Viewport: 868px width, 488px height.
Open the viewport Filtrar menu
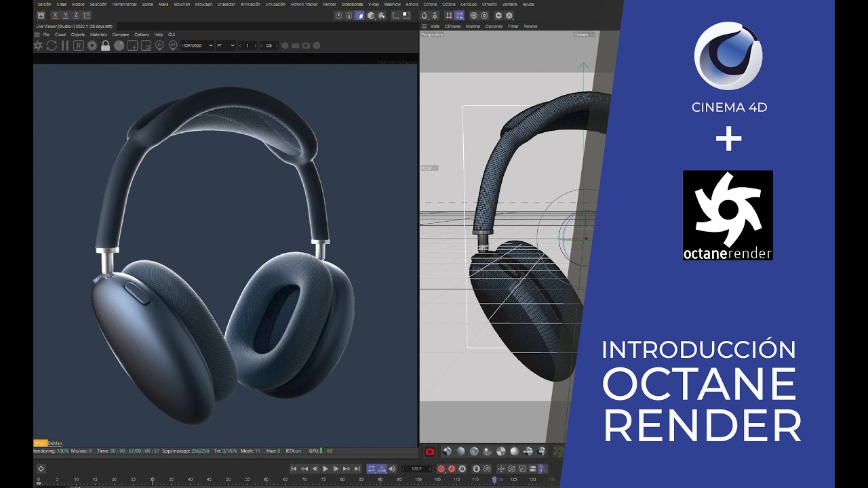pos(513,26)
